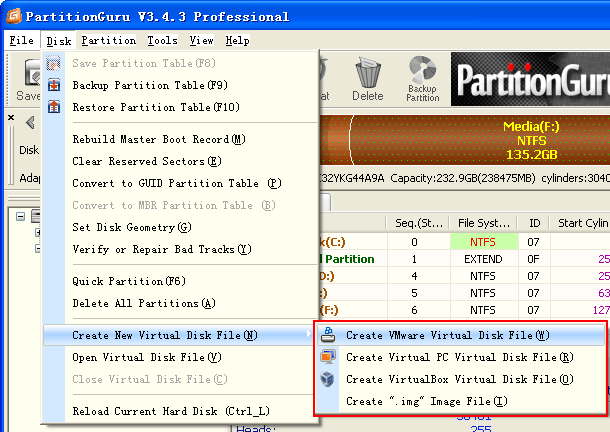Choose Verify or Repair Bad Tracks

[x=181, y=249]
